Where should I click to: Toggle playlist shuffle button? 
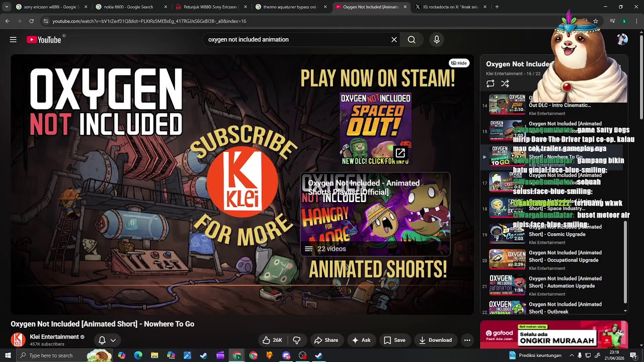click(505, 84)
